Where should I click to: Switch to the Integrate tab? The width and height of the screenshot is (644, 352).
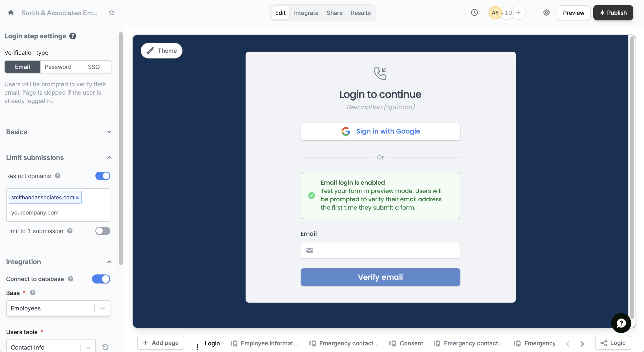point(306,13)
